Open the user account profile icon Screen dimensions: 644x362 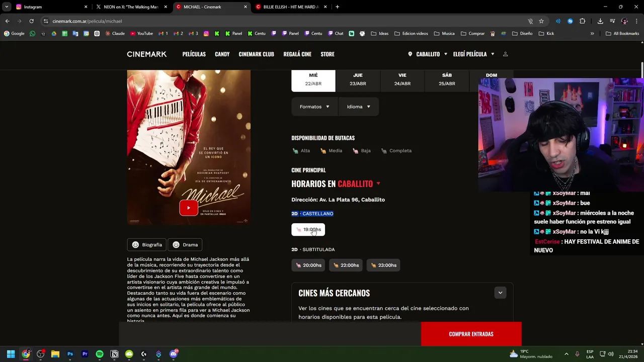point(505,54)
